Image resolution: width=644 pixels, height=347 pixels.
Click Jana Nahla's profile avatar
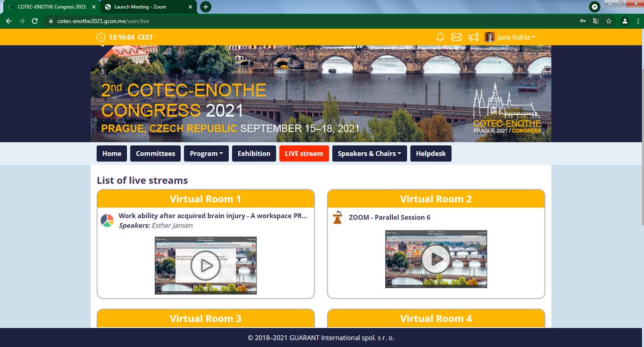click(x=489, y=37)
